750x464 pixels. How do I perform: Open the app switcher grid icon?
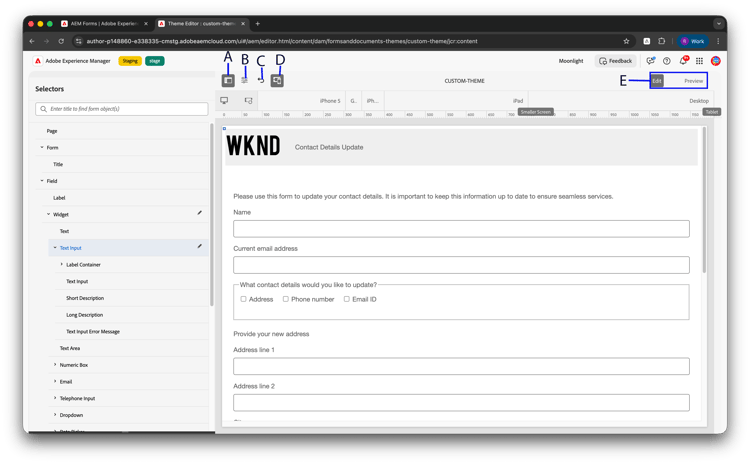click(699, 61)
